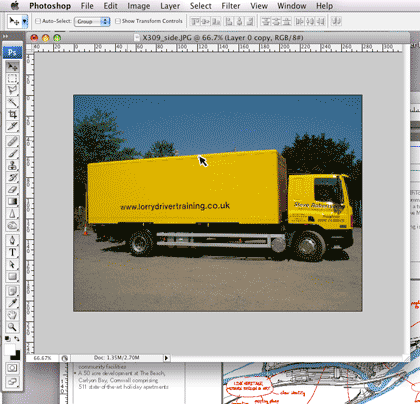This screenshot has width=420, height=404.
Task: Change the screen mode button
Action: pyautogui.click(x=13, y=381)
